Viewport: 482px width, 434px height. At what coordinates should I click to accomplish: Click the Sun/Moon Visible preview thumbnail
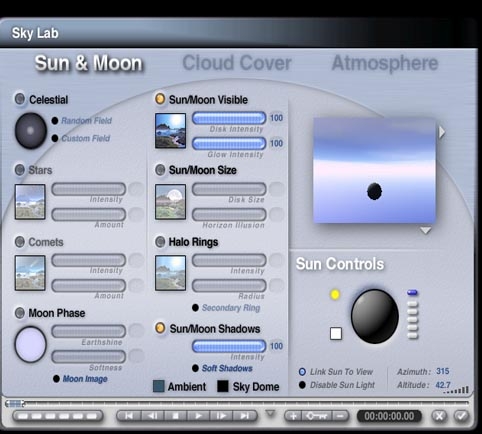170,131
